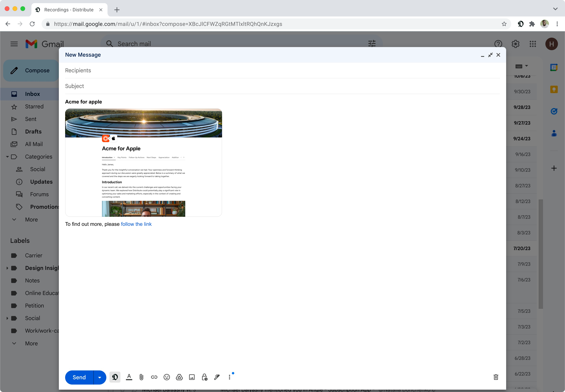Viewport: 565px width, 392px height.
Task: Open more compose options menu
Action: 229,377
